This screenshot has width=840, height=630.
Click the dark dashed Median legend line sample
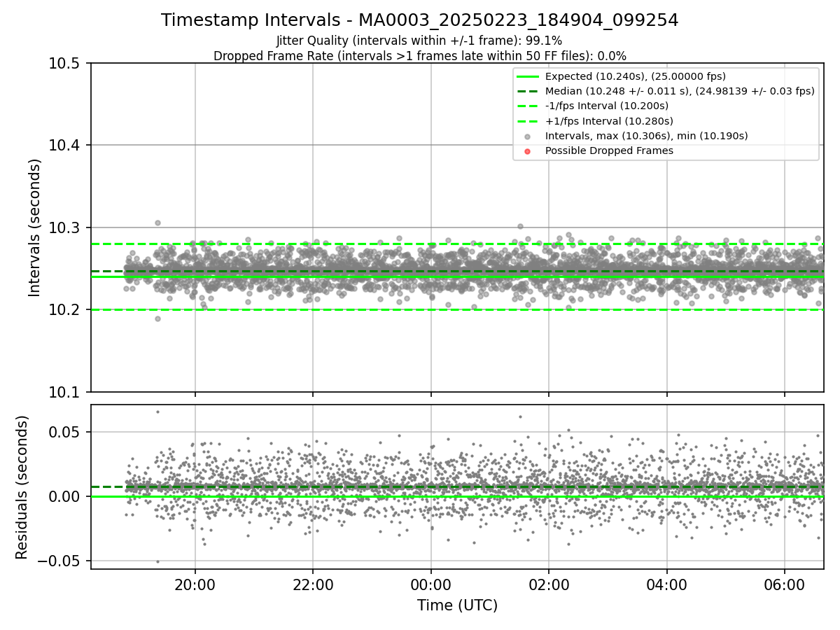click(528, 91)
